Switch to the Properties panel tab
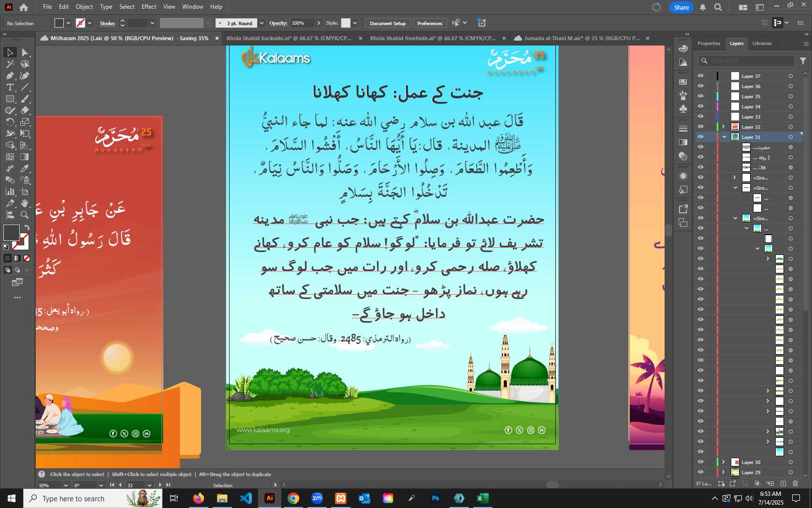 pyautogui.click(x=709, y=44)
